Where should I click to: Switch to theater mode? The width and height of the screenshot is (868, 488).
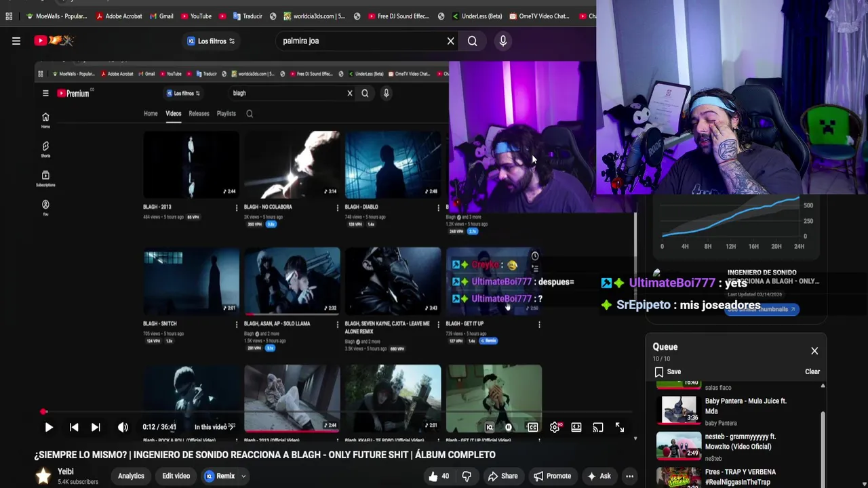pos(576,427)
